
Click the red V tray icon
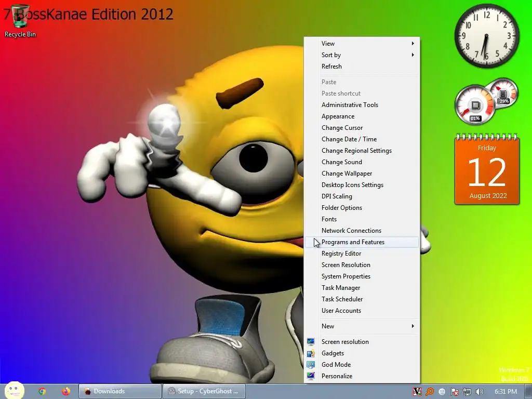coord(417,392)
